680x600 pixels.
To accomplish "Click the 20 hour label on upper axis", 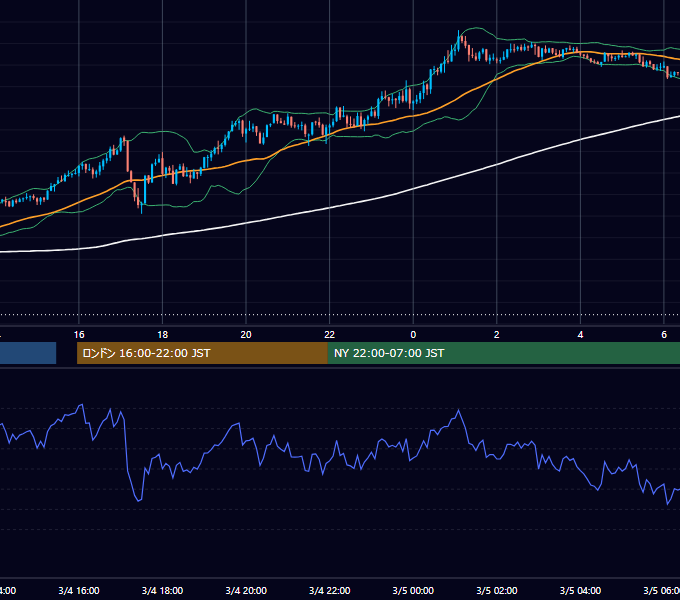I will tap(246, 335).
